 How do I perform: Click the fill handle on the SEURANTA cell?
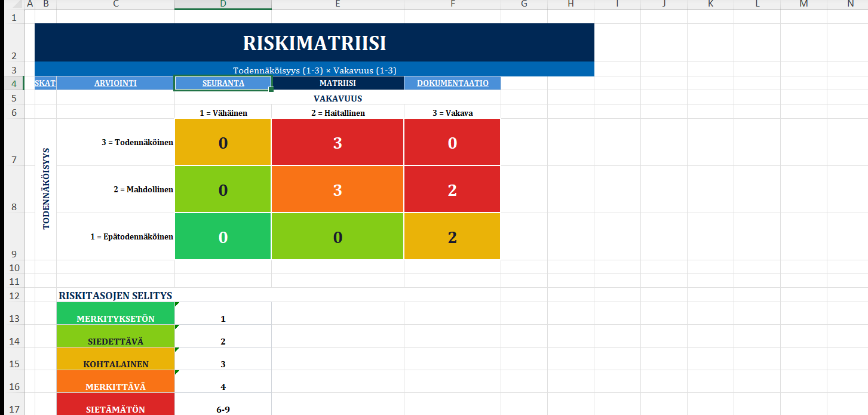[x=271, y=90]
